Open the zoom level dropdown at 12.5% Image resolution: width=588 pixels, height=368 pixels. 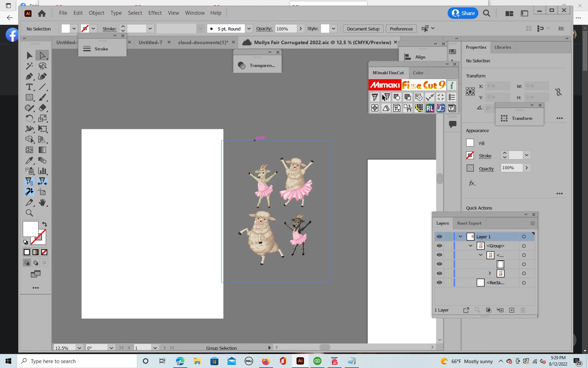[79, 348]
